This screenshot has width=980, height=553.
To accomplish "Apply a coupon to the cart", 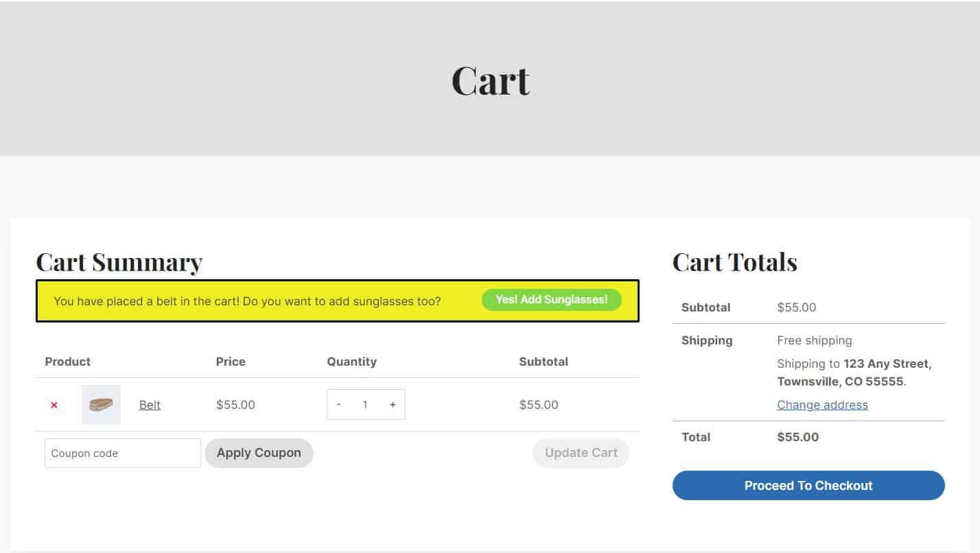I will pos(259,452).
